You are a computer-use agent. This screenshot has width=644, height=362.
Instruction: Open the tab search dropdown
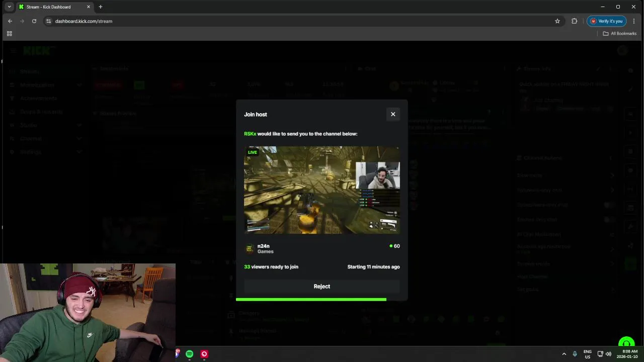9,7
